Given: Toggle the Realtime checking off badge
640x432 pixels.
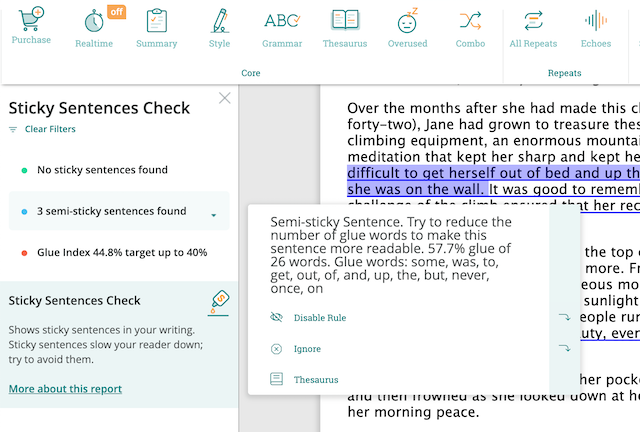Looking at the screenshot, I should pos(116,11).
